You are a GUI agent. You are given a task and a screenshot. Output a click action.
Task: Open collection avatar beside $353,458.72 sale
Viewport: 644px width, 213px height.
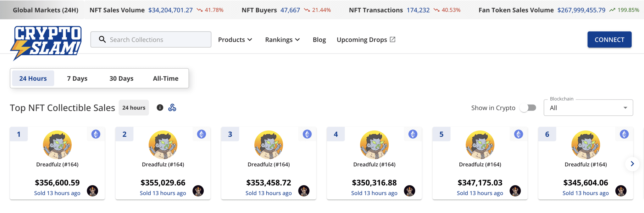tap(304, 191)
